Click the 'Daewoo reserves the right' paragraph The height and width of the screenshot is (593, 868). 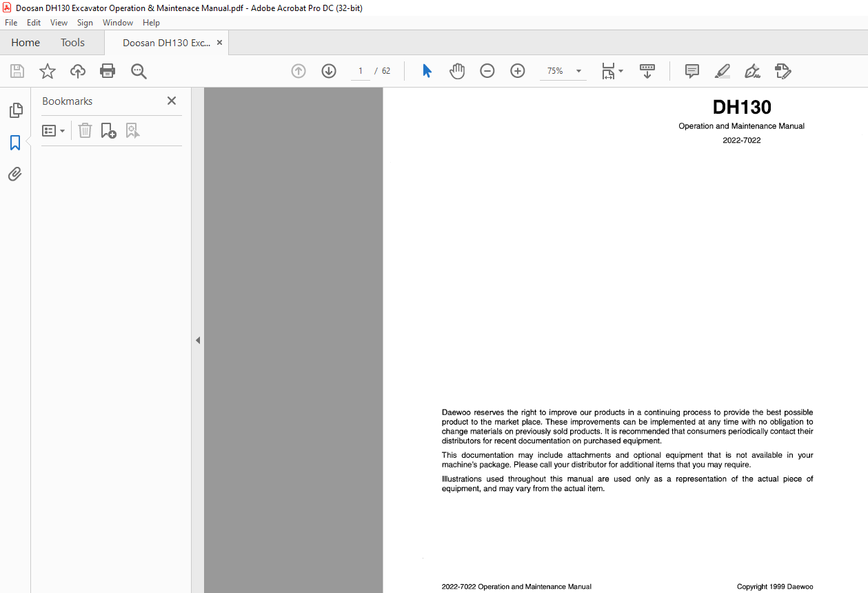[x=627, y=427]
